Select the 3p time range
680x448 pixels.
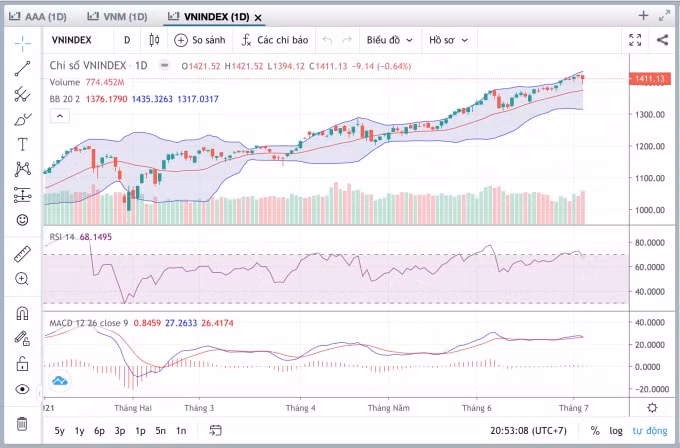click(x=120, y=431)
